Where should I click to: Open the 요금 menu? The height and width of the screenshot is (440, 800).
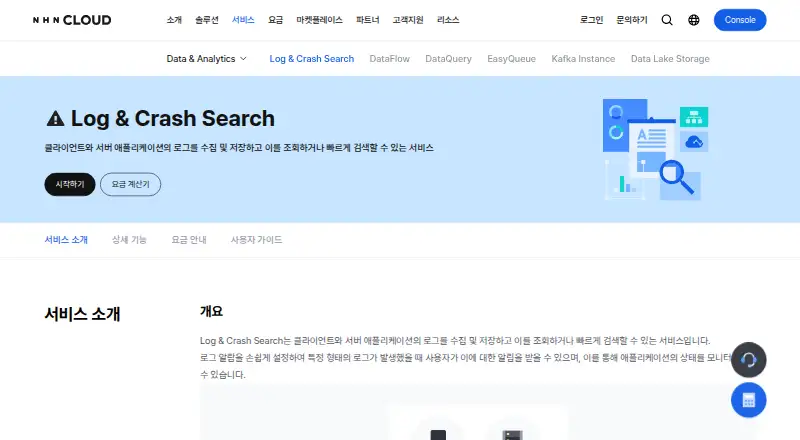pyautogui.click(x=276, y=20)
